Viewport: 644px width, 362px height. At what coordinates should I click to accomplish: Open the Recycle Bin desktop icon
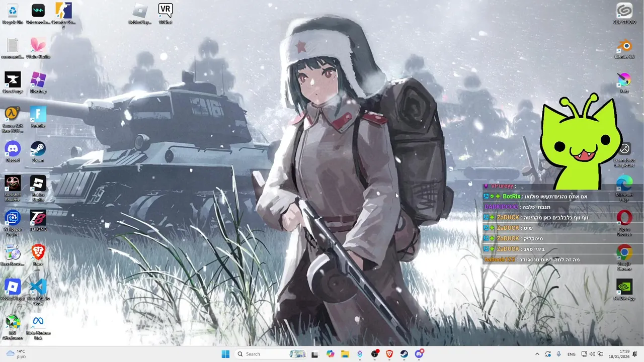[13, 14]
